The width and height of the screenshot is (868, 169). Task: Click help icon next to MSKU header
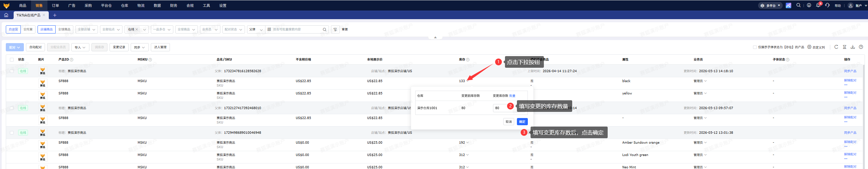[150, 60]
